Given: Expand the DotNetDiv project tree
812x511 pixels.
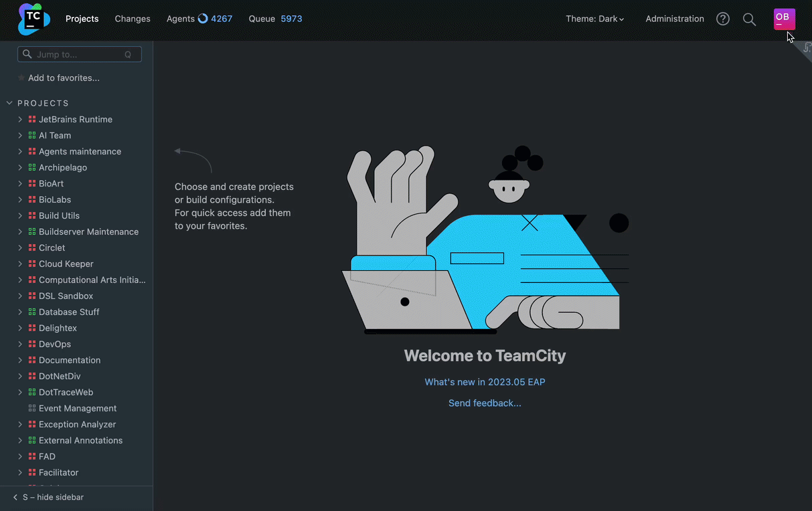Looking at the screenshot, I should 20,377.
